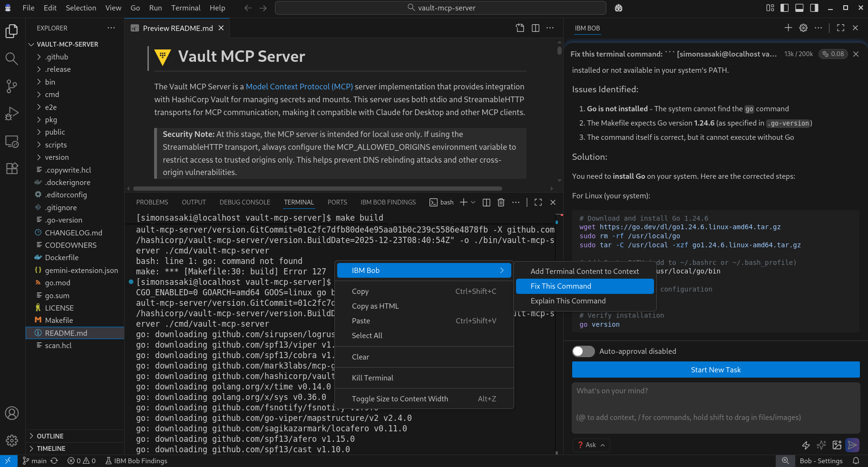Open notifications bell in status bar

856,461
